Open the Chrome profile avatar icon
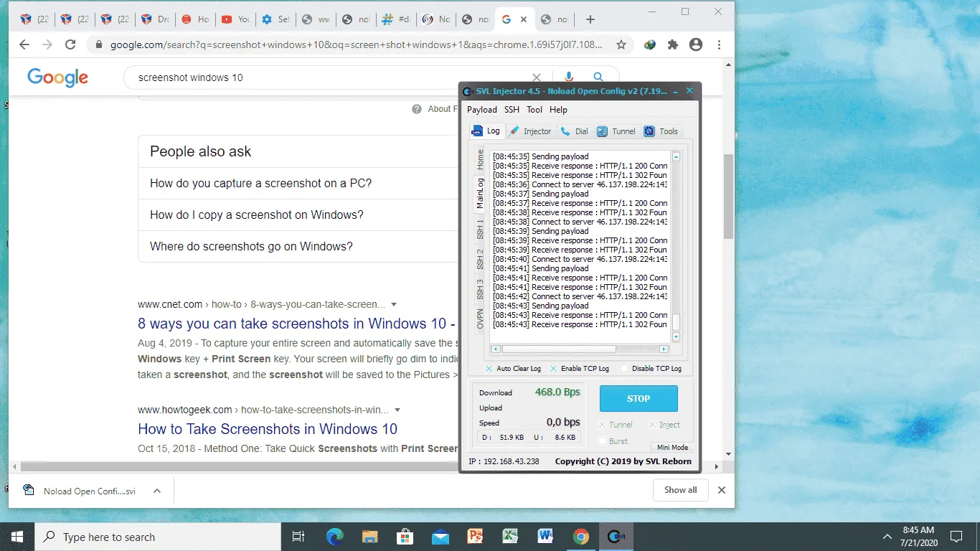 click(x=695, y=44)
